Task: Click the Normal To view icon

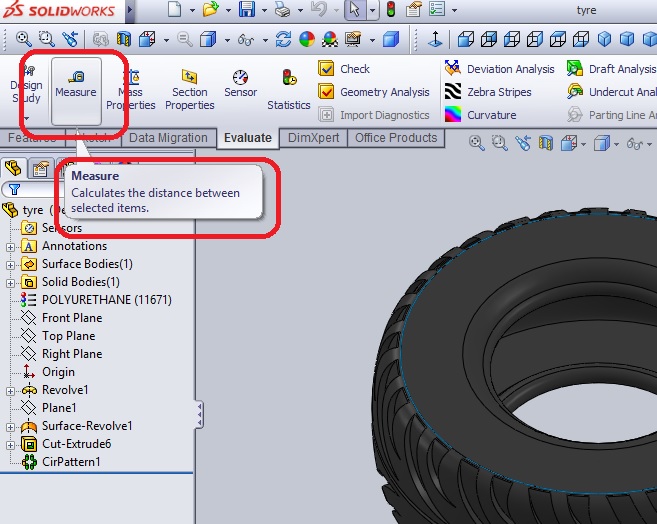Action: click(x=435, y=39)
